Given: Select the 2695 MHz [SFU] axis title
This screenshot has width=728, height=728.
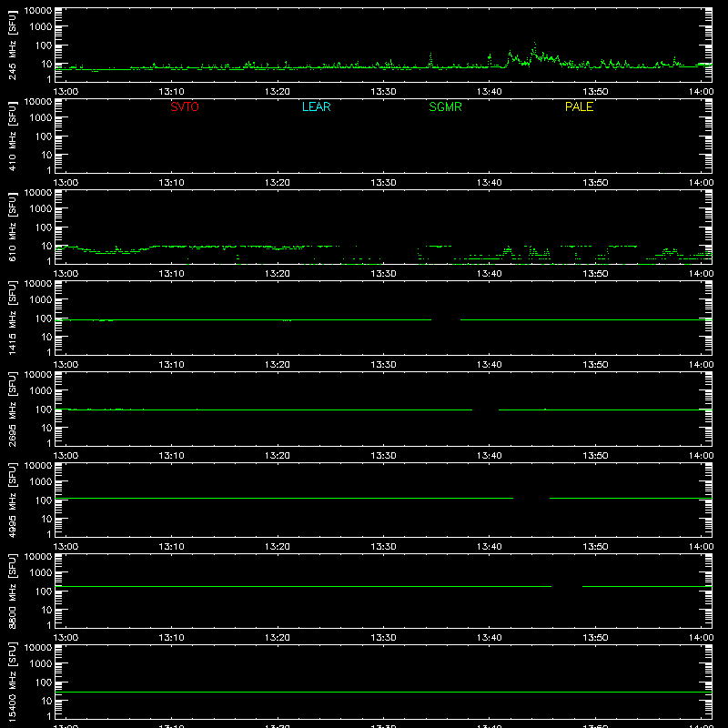Looking at the screenshot, I should pyautogui.click(x=12, y=409).
